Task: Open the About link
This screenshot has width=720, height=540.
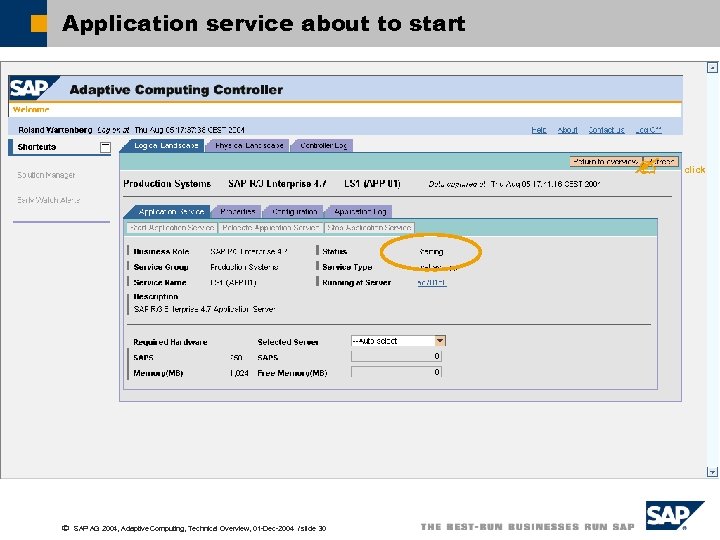Action: (568, 130)
